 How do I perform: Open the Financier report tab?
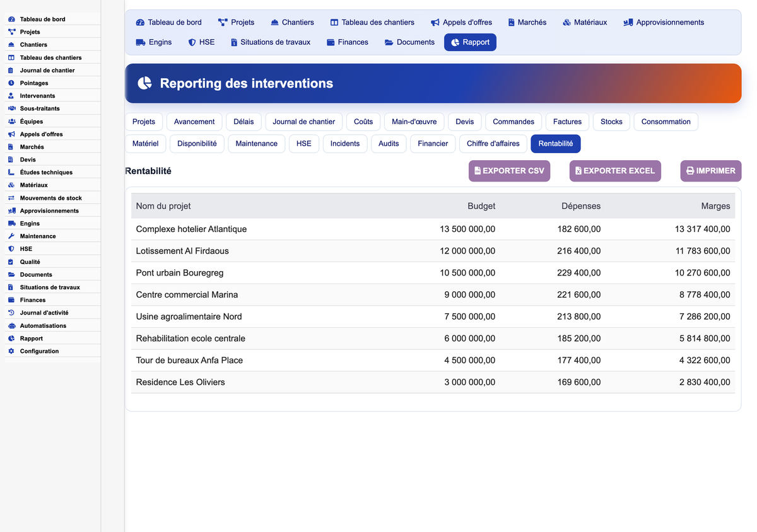(433, 144)
